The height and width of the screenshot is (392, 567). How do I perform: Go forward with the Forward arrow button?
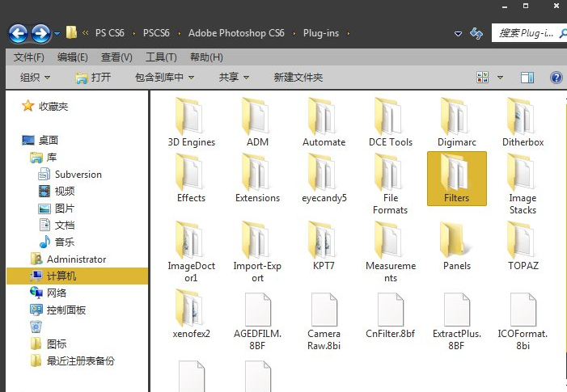(x=40, y=34)
